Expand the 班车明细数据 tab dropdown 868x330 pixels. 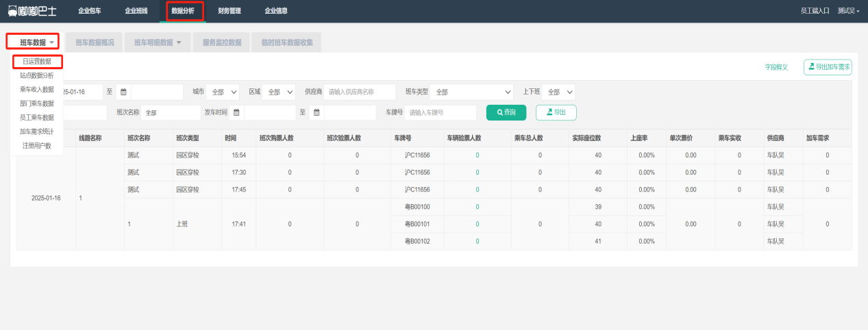158,42
